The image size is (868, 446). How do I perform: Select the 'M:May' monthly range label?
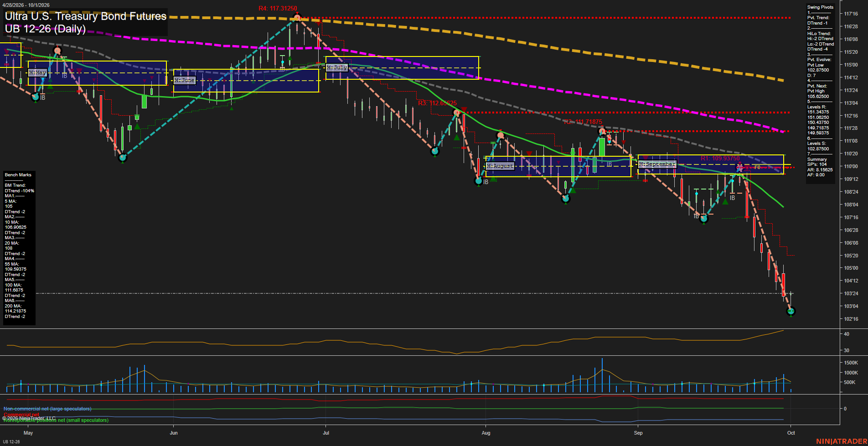[37, 72]
